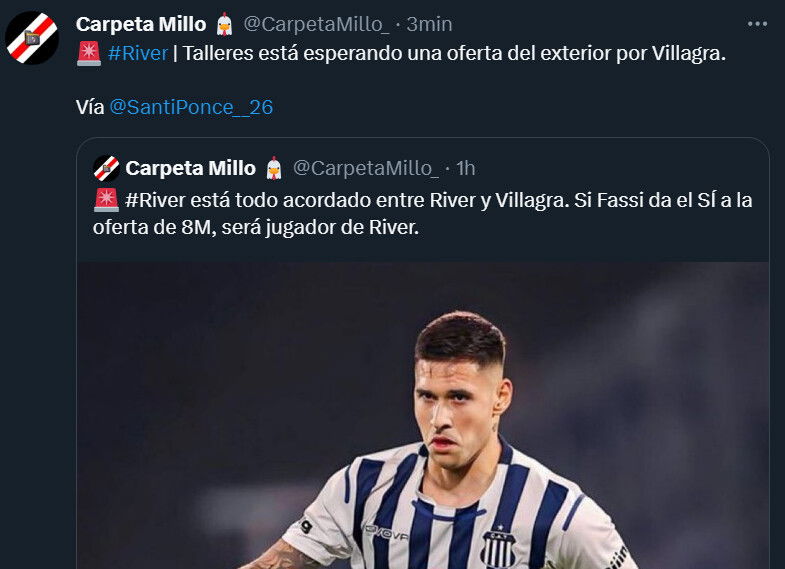Click the rooster emoji beside main name

(x=225, y=24)
